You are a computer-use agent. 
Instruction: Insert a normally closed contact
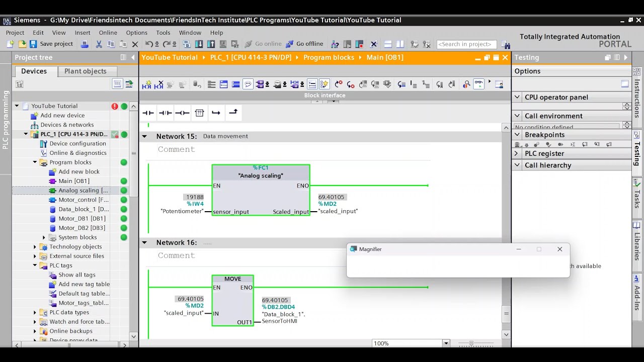pyautogui.click(x=165, y=113)
